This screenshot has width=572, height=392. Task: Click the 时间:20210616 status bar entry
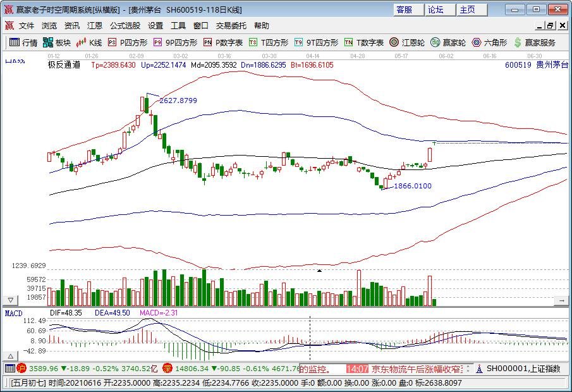(x=74, y=383)
